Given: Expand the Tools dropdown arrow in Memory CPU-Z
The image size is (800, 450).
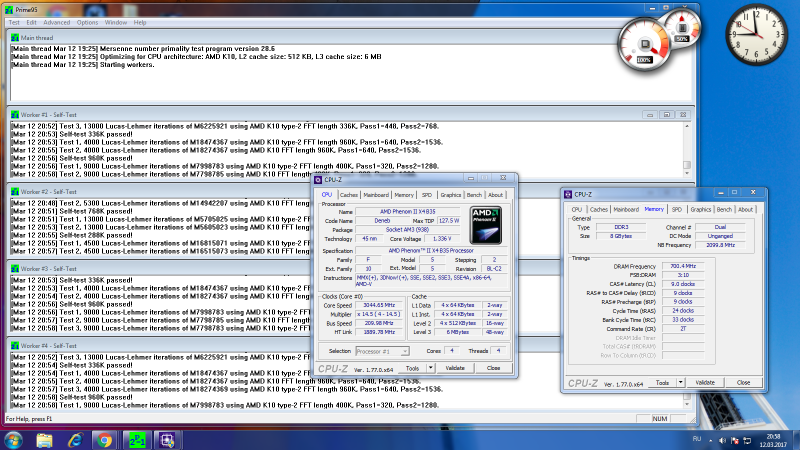Looking at the screenshot, I should point(679,382).
